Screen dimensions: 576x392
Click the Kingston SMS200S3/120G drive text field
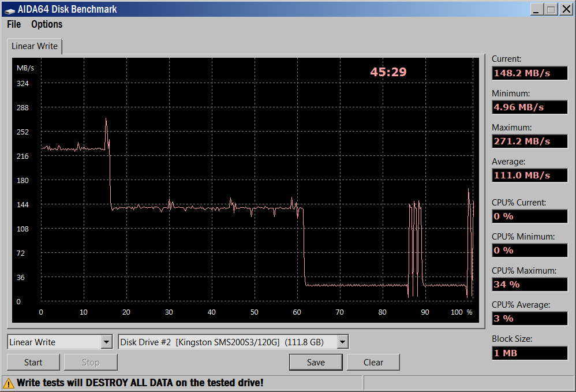click(x=227, y=342)
